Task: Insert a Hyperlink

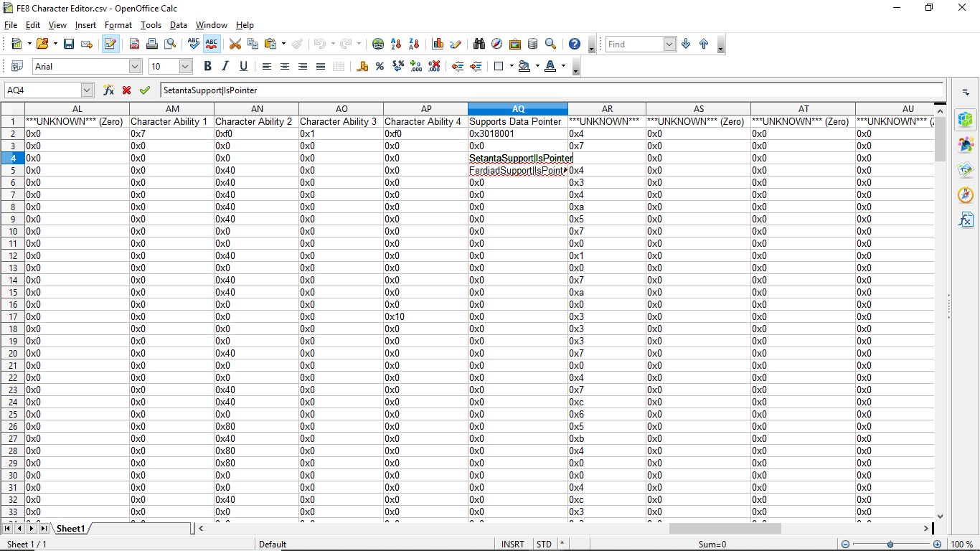Action: (378, 44)
